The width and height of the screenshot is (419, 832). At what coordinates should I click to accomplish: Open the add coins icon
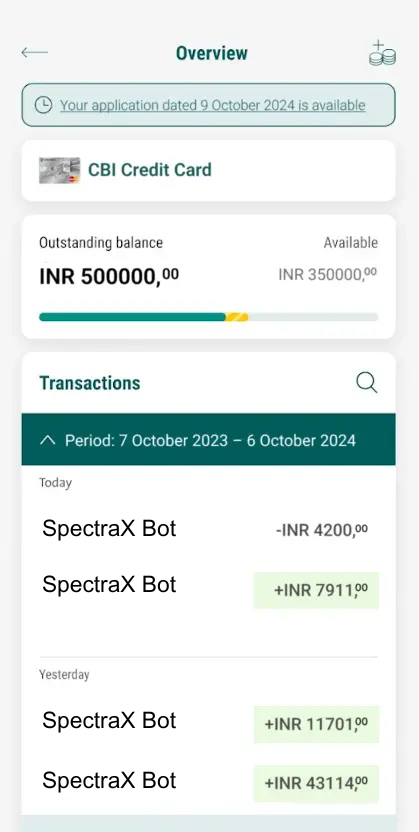coord(382,53)
